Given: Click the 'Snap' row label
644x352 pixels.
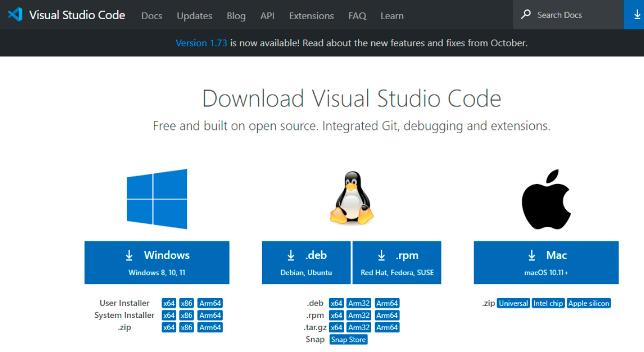Looking at the screenshot, I should click(315, 340).
